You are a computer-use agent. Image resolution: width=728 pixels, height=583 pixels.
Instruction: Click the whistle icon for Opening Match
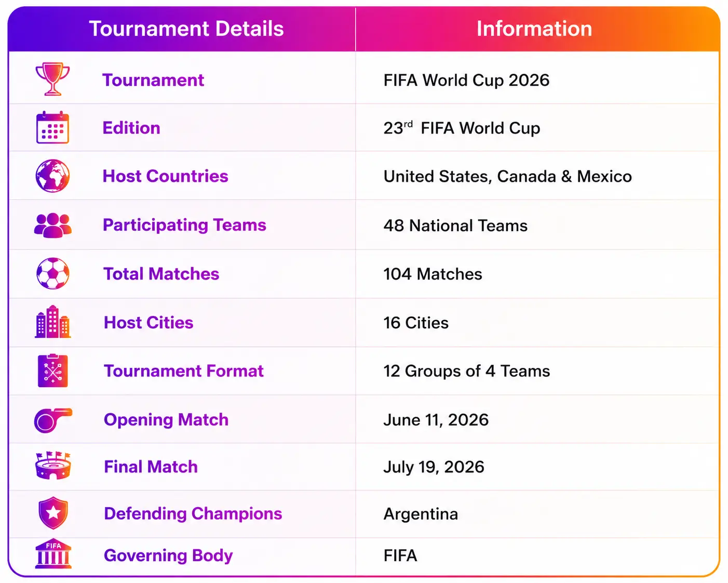point(52,420)
